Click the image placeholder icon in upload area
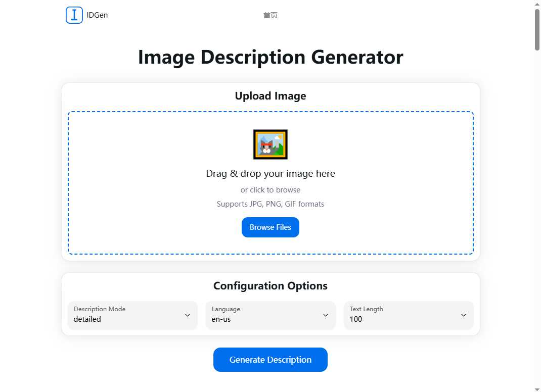Screen dimensions: 541x392 point(270,144)
